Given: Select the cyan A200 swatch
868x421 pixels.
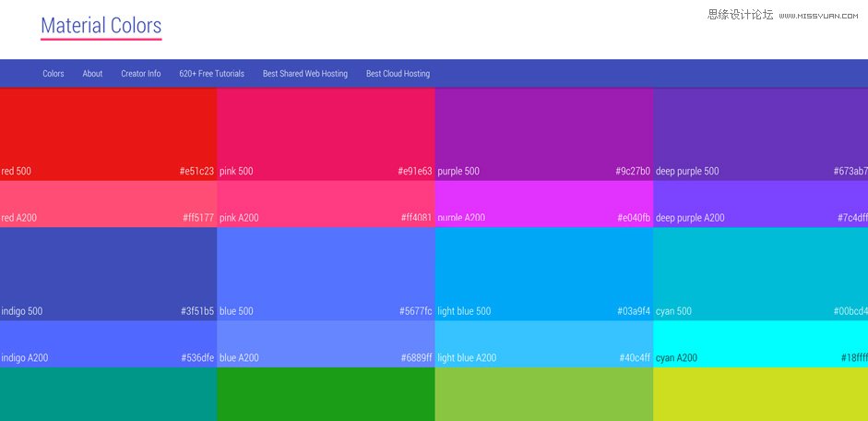Looking at the screenshot, I should pos(761,344).
